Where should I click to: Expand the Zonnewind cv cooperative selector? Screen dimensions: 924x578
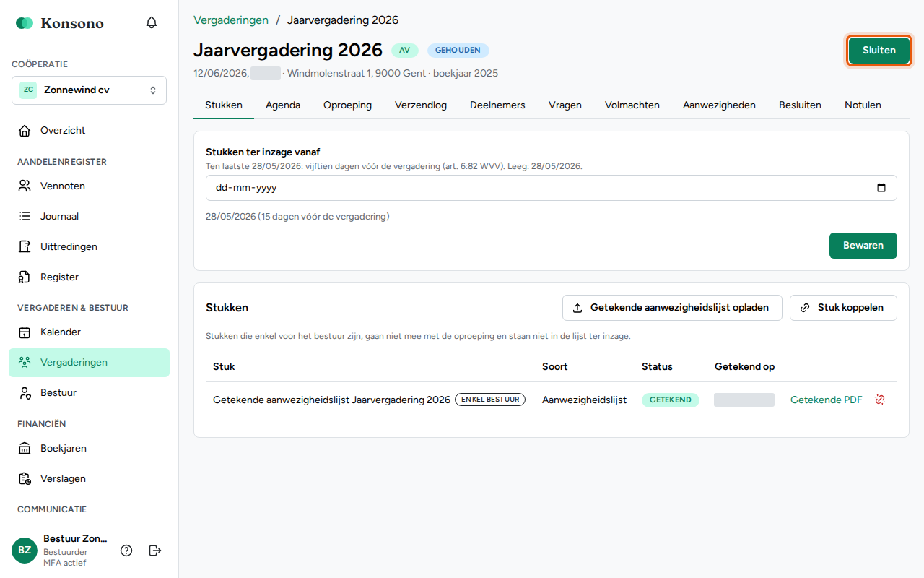(x=89, y=90)
